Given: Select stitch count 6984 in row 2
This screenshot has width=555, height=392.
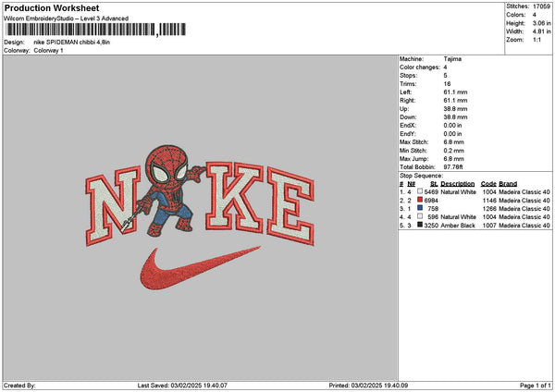Looking at the screenshot, I should coord(431,201).
